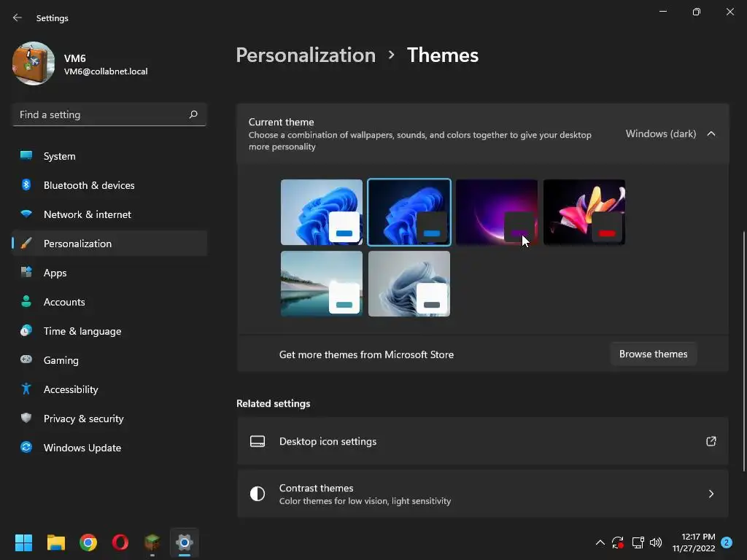
Task: Click the VM6@collabnet.local account name
Action: (106, 71)
